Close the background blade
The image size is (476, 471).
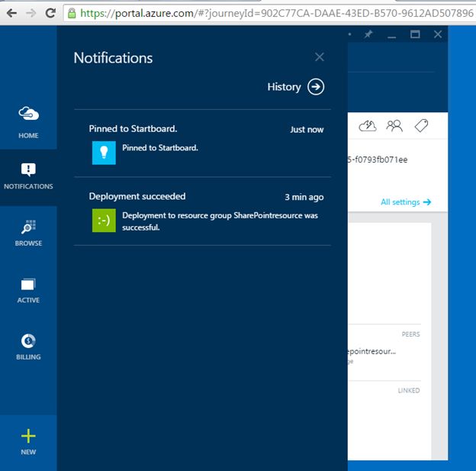(438, 34)
